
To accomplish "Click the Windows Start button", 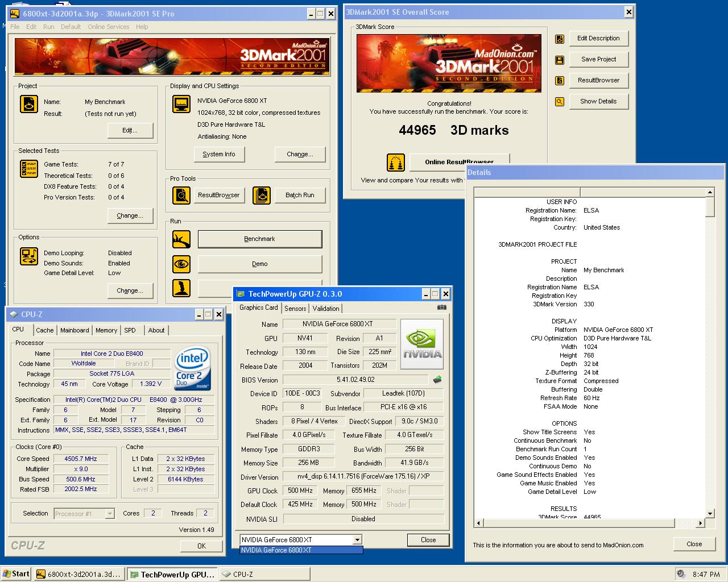I will (x=16, y=574).
